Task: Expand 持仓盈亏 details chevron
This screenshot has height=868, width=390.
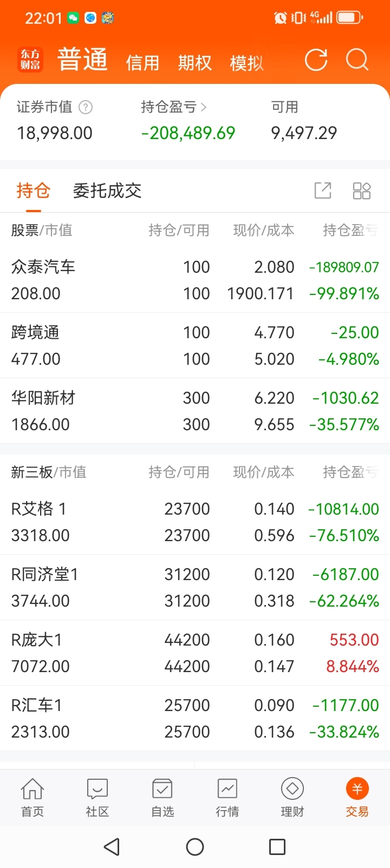Action: click(204, 107)
